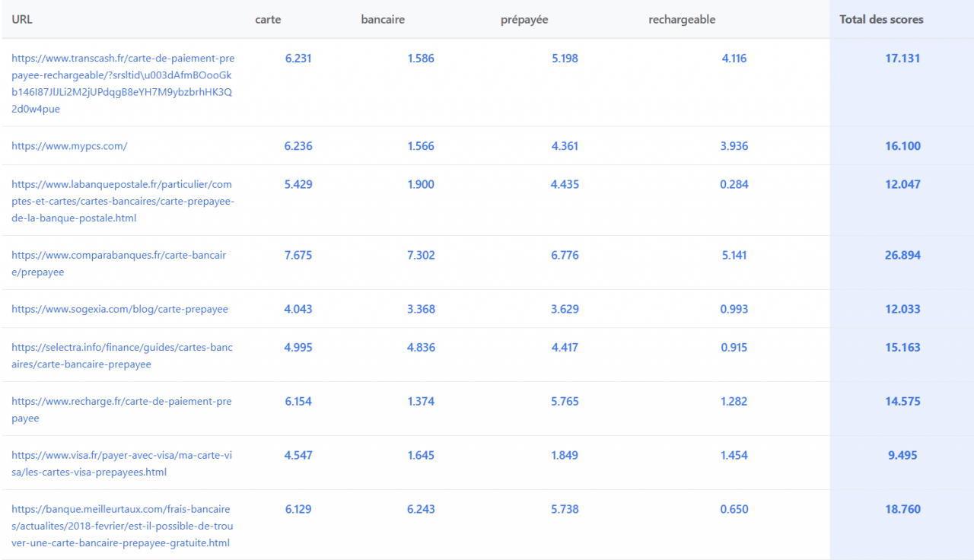Select carte score 6.129

click(x=298, y=509)
